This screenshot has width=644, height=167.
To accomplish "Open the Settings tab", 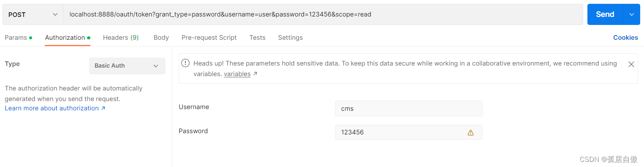I will tap(290, 38).
